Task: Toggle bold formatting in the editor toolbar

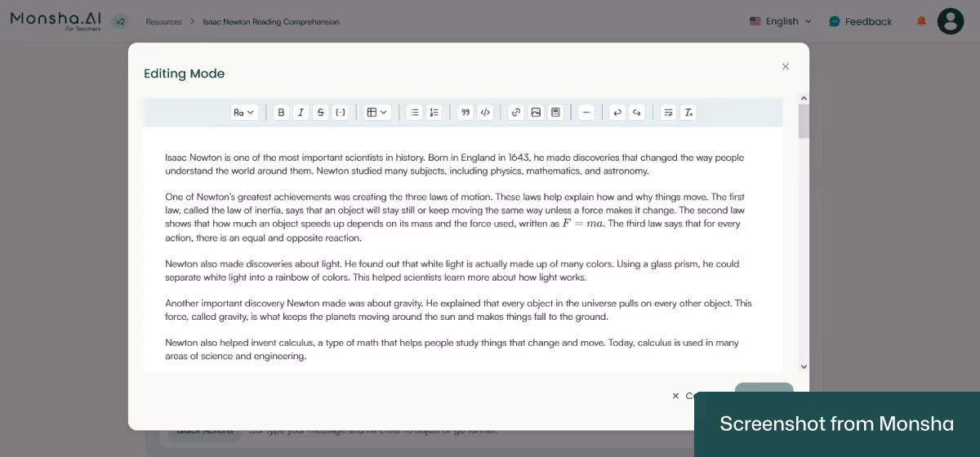Action: click(x=282, y=113)
